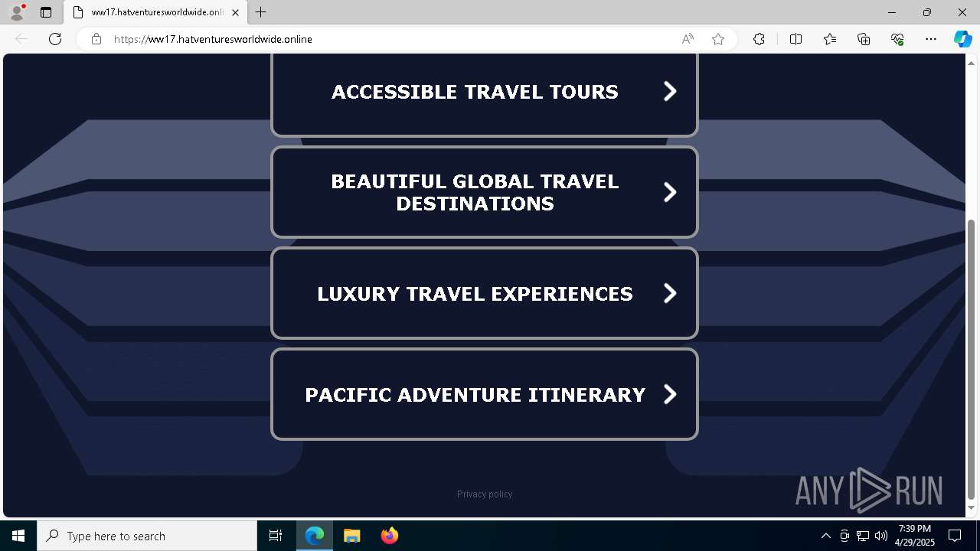Image resolution: width=980 pixels, height=551 pixels.
Task: Restore down the Edge window
Action: [927, 12]
